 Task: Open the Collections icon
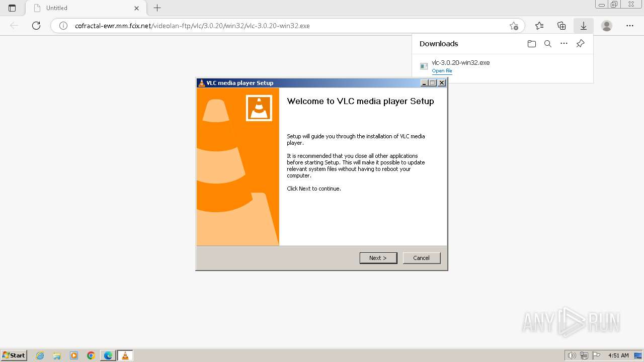pyautogui.click(x=561, y=26)
